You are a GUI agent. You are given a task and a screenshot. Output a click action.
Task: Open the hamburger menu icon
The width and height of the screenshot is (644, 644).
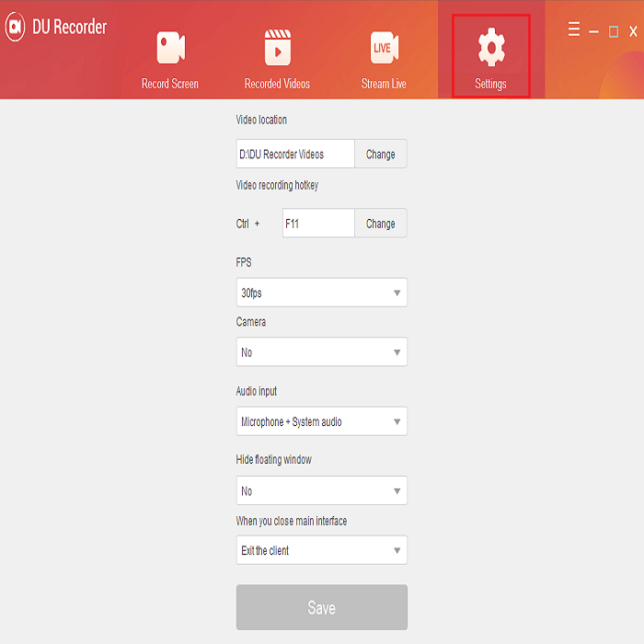click(574, 29)
